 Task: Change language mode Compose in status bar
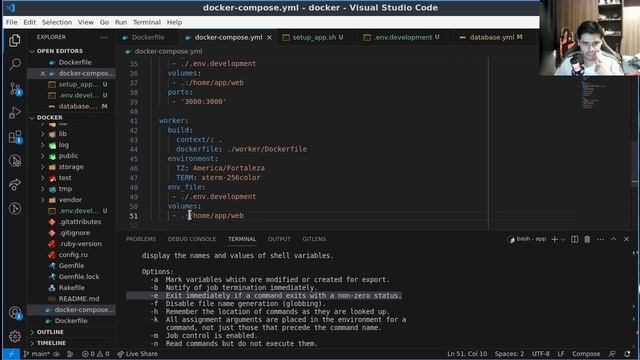pyautogui.click(x=586, y=354)
